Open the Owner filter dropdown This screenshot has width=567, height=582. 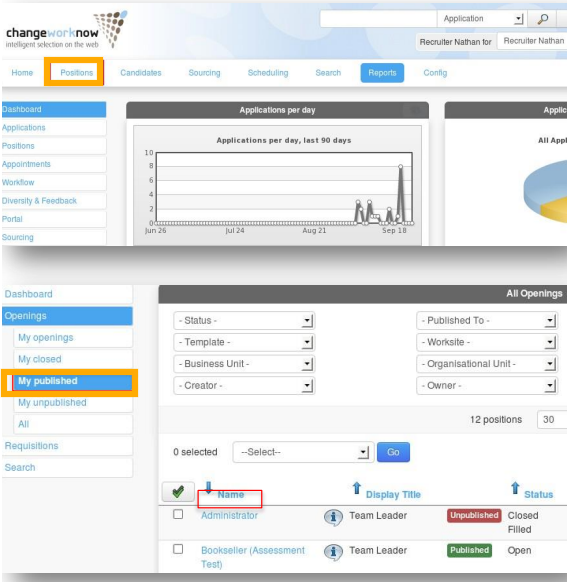click(x=487, y=386)
